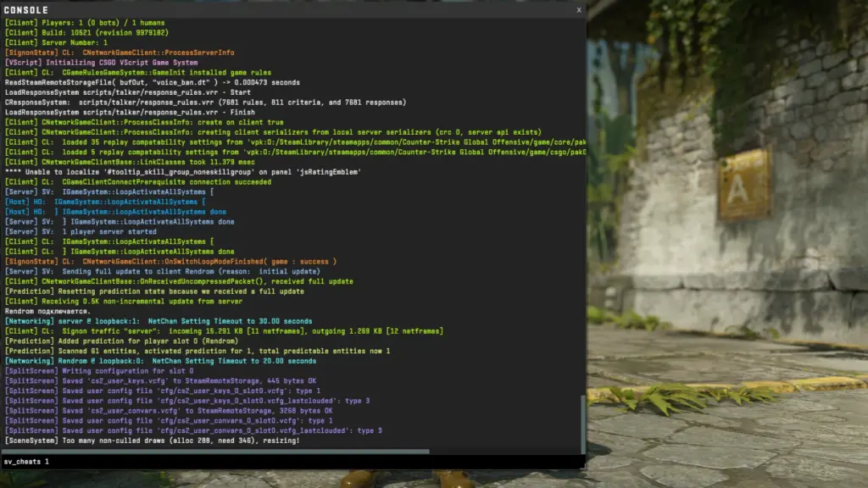This screenshot has width=868, height=488.
Task: Click the 'loaded 35 replay compatability settings' line
Action: (x=295, y=142)
